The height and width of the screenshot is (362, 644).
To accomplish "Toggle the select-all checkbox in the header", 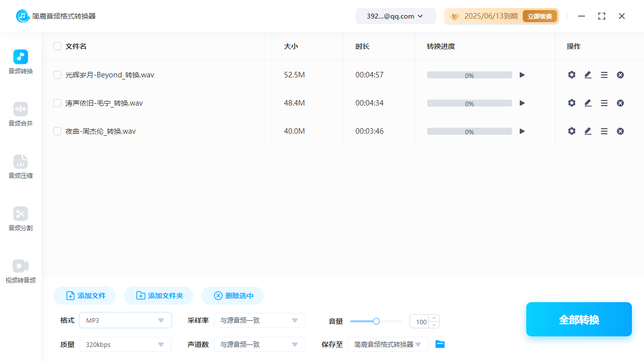I will pyautogui.click(x=57, y=46).
